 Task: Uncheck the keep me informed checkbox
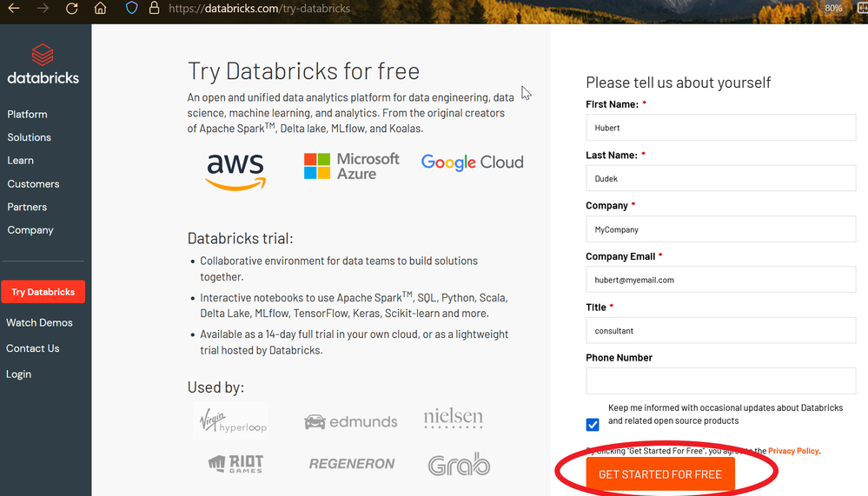click(593, 425)
